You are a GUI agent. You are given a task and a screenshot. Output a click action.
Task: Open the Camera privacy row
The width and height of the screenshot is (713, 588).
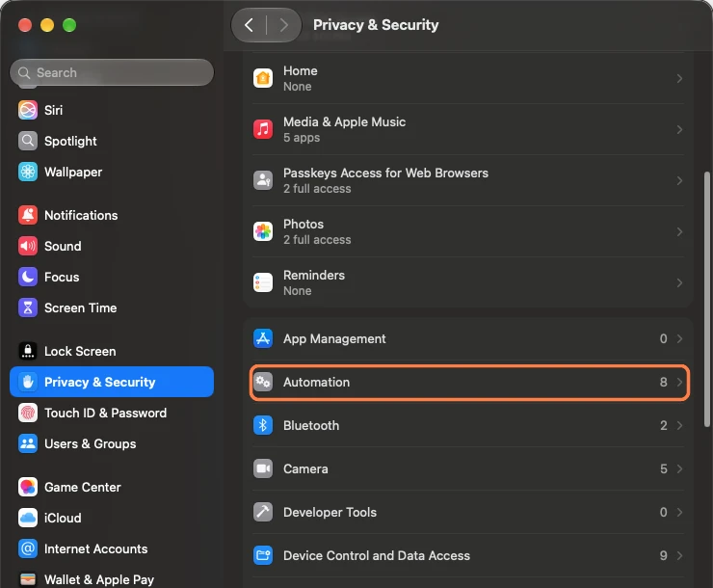click(468, 468)
